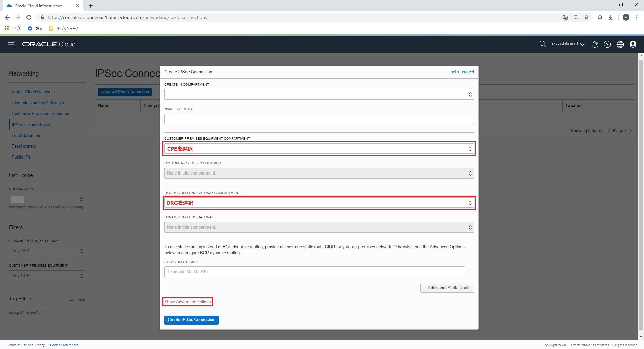Open the browser downloads icon

(611, 17)
